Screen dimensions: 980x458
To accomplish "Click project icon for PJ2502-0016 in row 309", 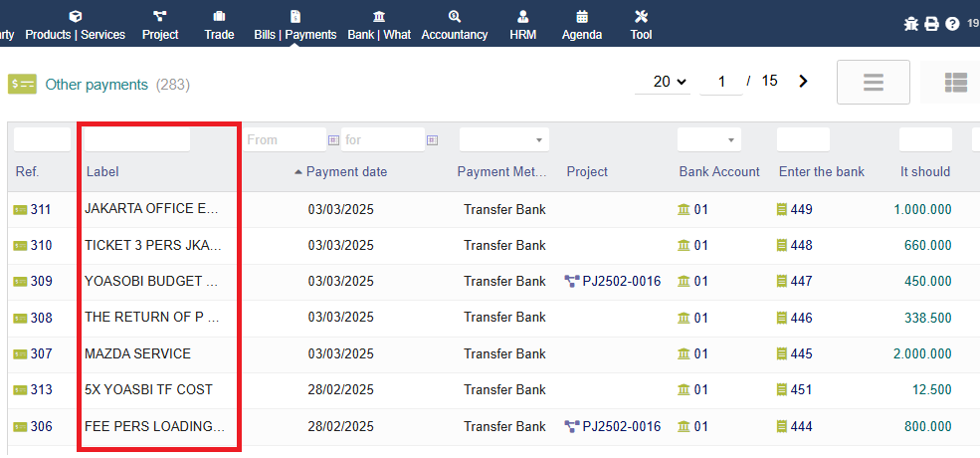I will 572,282.
